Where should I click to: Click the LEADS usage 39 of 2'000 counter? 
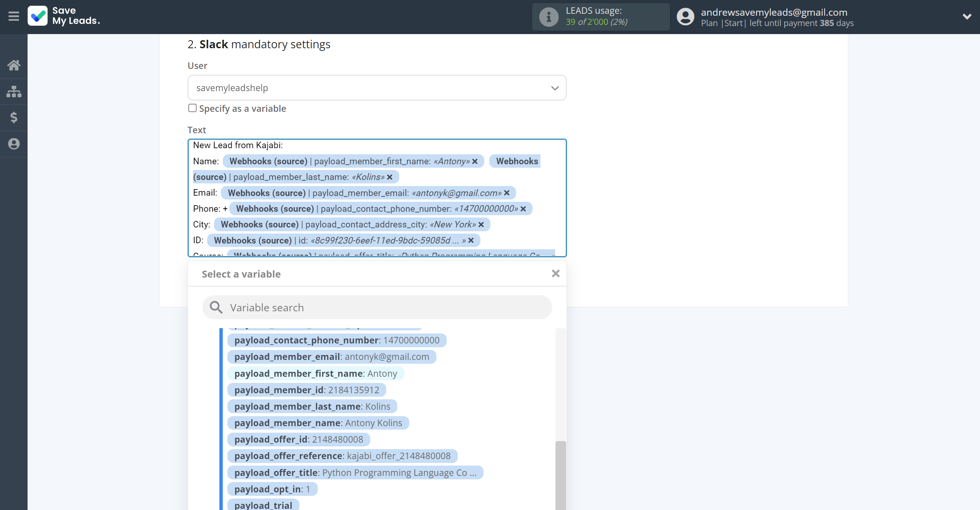pyautogui.click(x=596, y=22)
